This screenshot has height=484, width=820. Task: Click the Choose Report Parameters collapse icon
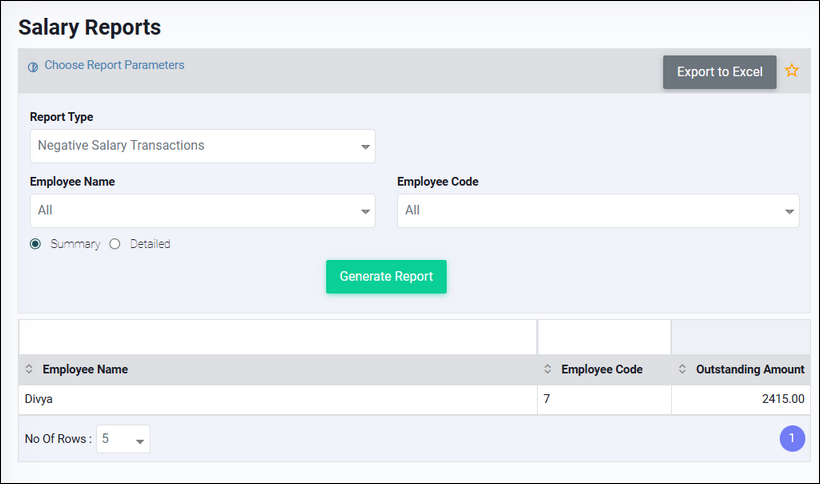33,67
